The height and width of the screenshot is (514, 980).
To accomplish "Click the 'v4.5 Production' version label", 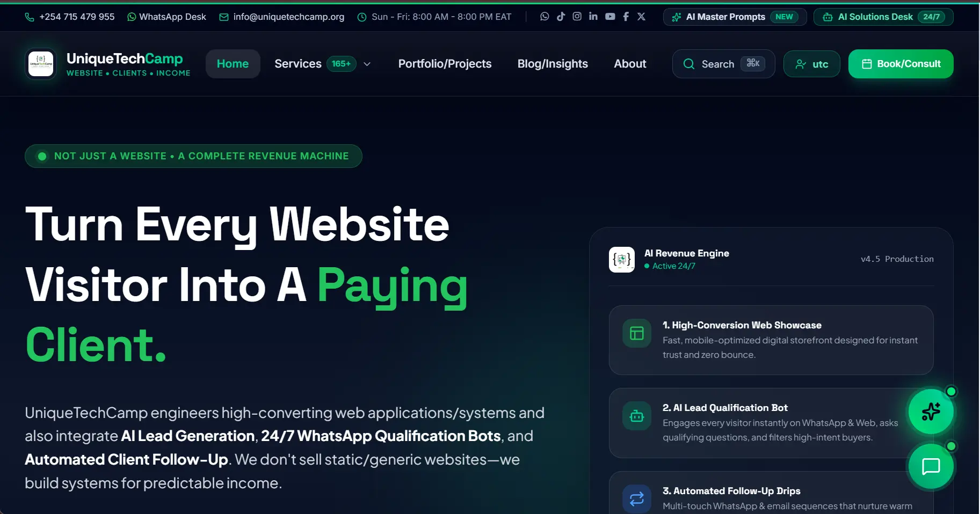I will point(897,259).
